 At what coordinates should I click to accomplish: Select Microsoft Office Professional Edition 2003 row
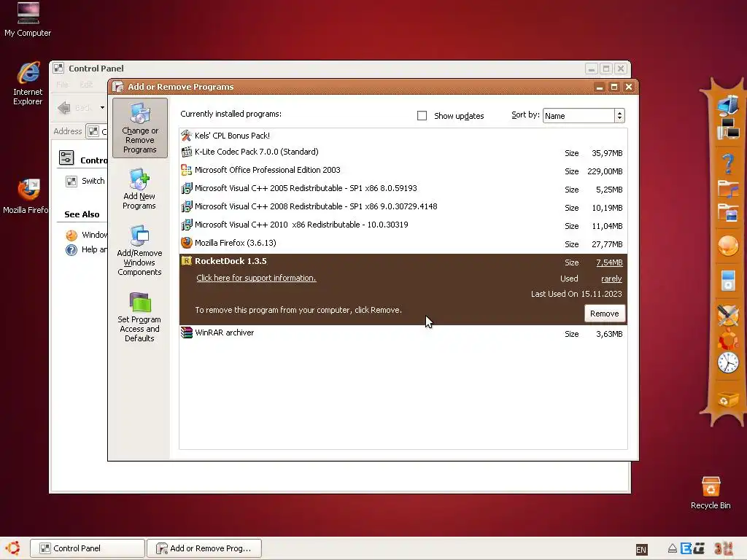click(403, 170)
